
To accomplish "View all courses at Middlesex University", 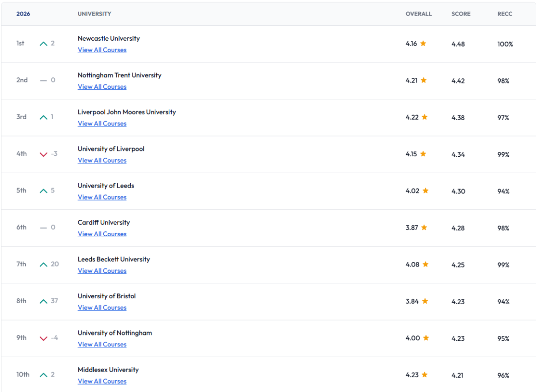I will pos(102,382).
